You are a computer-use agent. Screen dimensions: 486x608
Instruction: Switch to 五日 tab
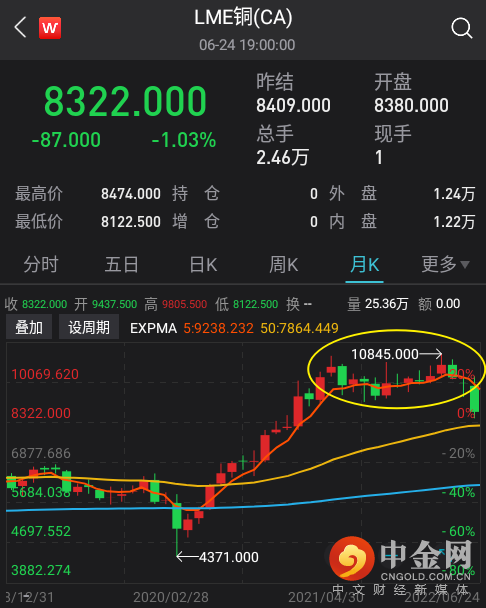[121, 264]
